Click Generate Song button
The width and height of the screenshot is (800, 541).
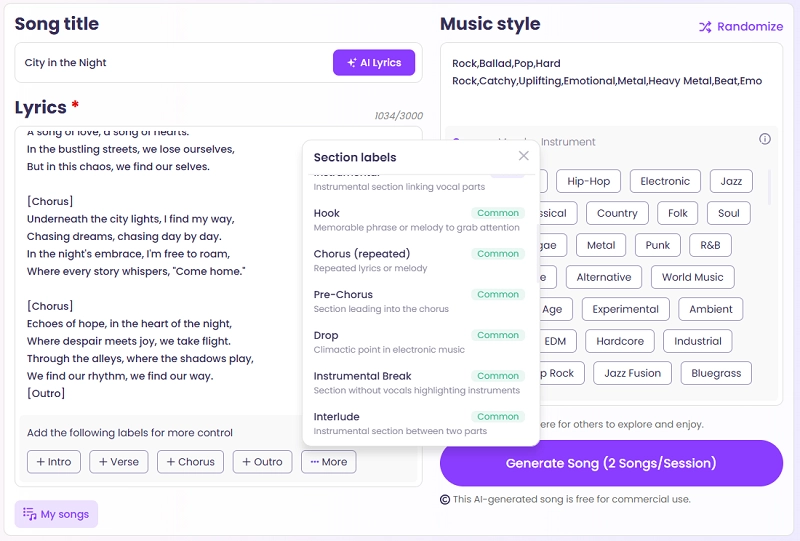coord(611,463)
